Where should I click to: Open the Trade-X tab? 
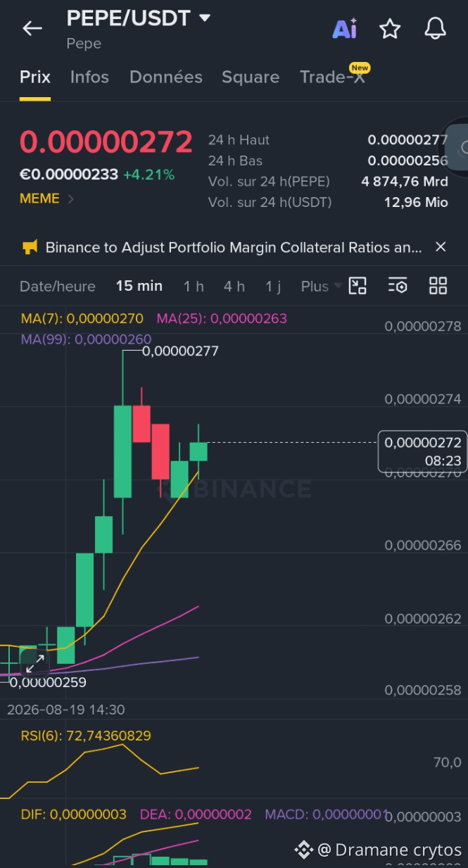(333, 77)
